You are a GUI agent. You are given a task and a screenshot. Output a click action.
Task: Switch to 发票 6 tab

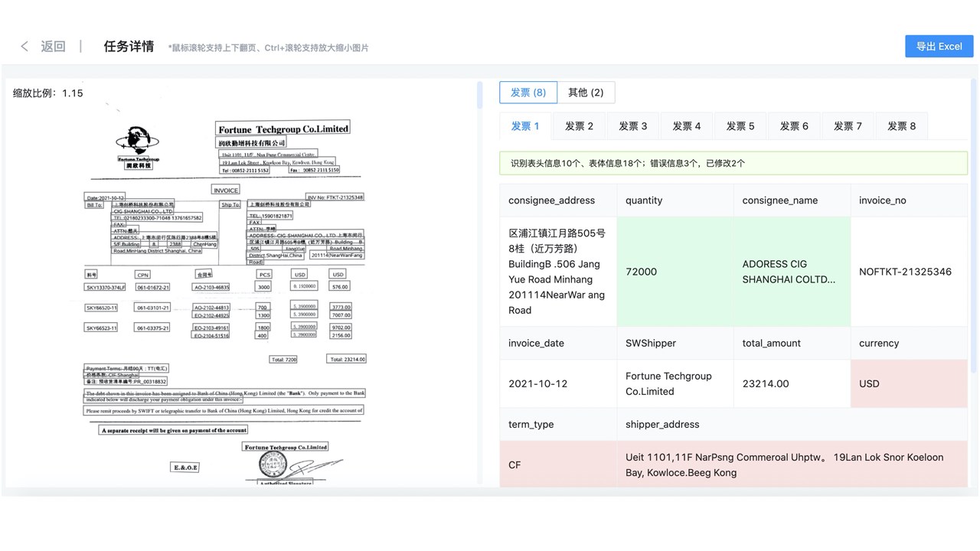tap(794, 126)
